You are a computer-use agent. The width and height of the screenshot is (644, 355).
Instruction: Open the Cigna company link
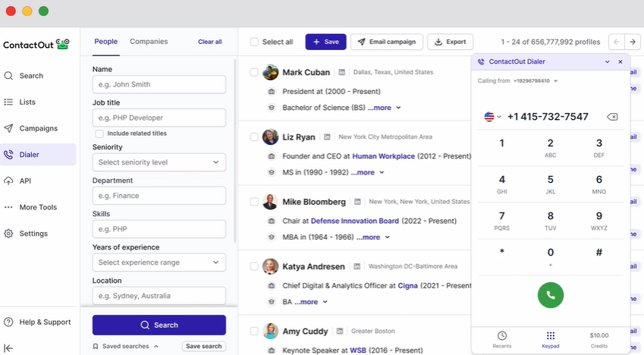pyautogui.click(x=407, y=285)
